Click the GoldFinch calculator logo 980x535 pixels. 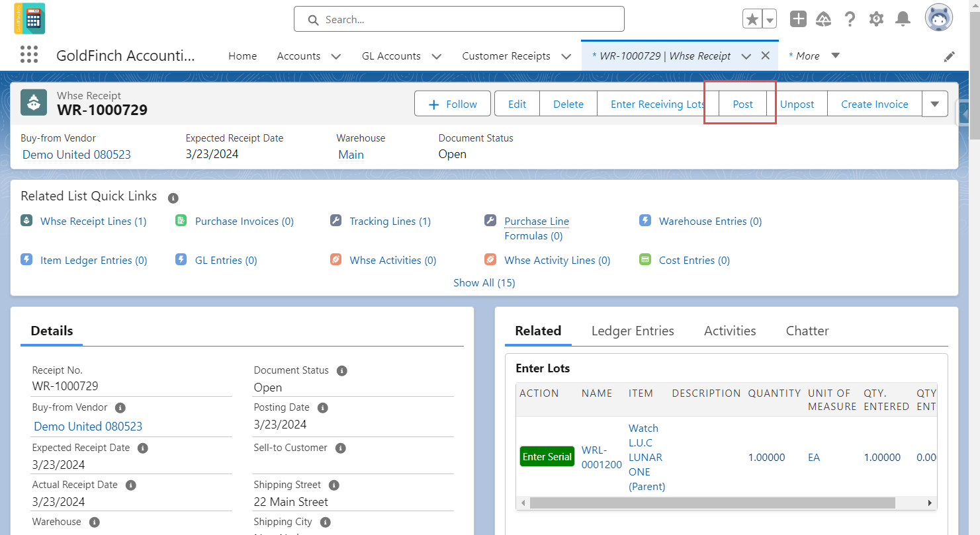29,19
